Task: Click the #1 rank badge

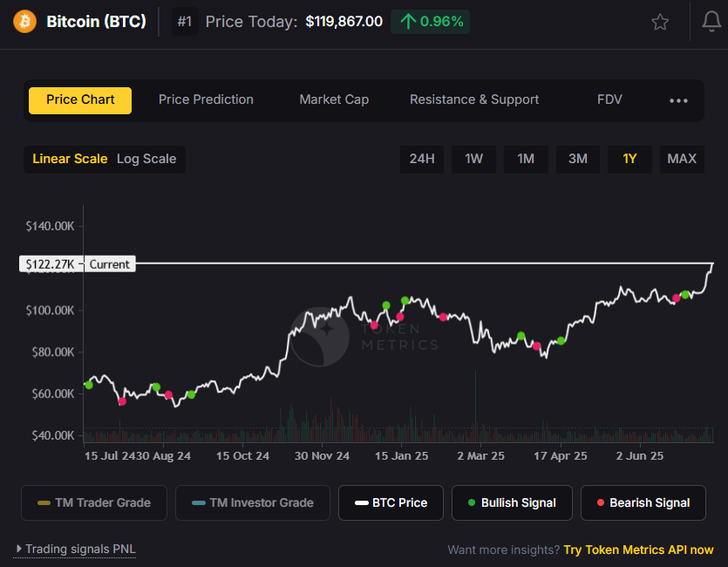Action: [185, 21]
